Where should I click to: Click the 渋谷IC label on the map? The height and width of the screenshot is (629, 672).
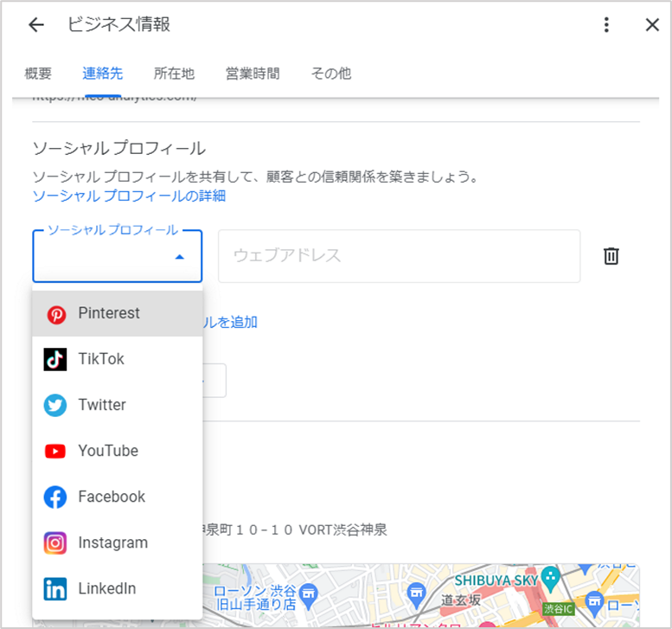point(558,608)
